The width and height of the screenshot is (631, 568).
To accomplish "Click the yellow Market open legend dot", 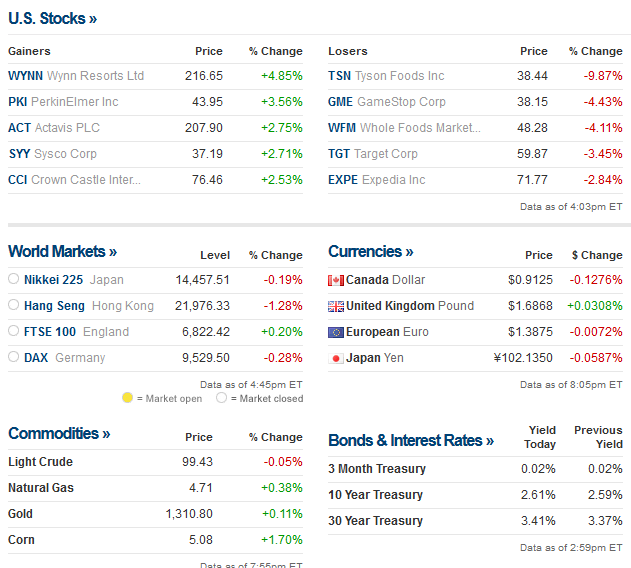I will [127, 398].
